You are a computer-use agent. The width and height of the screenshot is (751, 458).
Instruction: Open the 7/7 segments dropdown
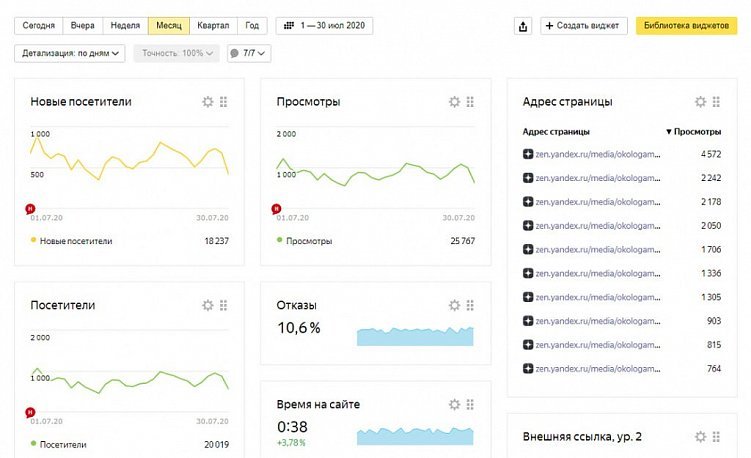click(247, 53)
